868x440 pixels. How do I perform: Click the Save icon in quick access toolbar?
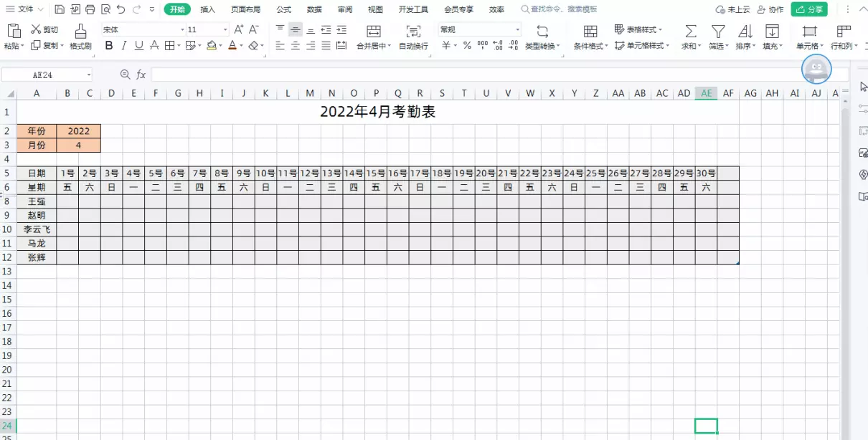pos(59,9)
